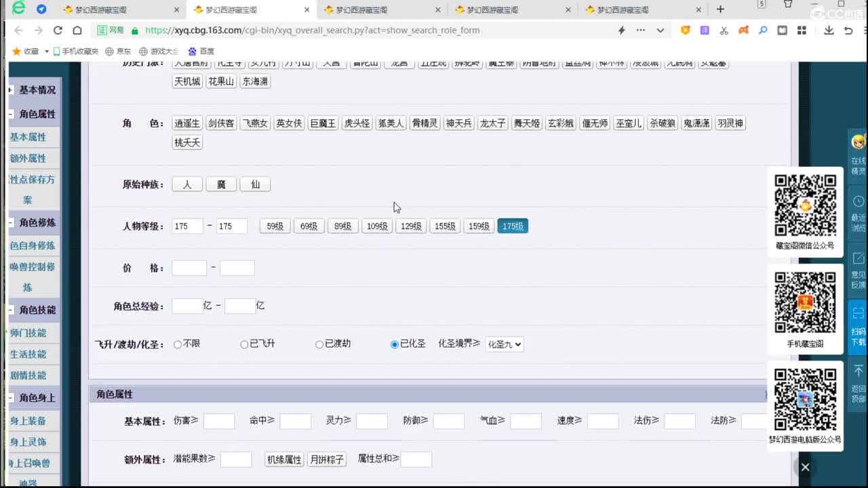Click the browser forward arrow
Viewport: 868px width, 488px height.
tap(38, 30)
